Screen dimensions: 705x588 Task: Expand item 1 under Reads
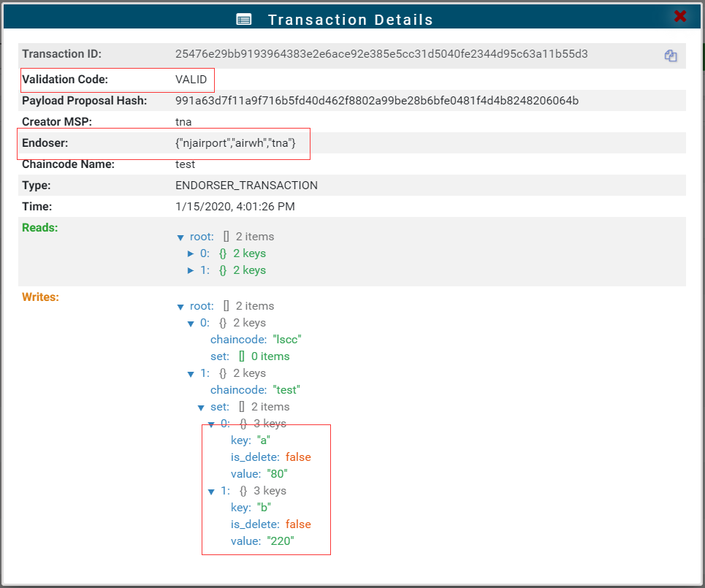click(x=191, y=271)
